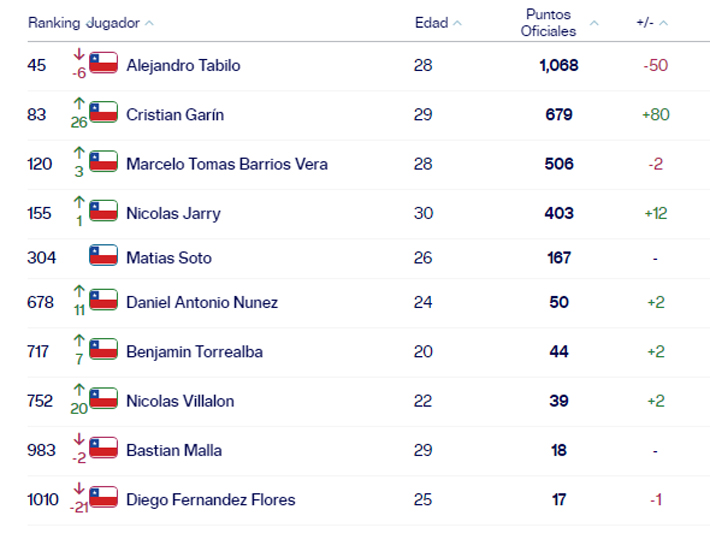Click the flag icon next to Matias Soto
710x551 pixels.
pos(103,256)
